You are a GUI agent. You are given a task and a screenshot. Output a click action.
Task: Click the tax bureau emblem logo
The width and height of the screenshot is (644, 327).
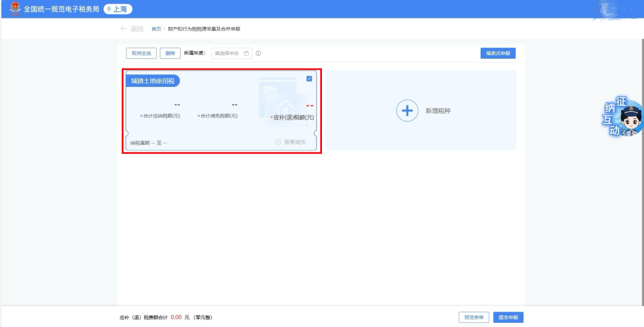pyautogui.click(x=14, y=8)
